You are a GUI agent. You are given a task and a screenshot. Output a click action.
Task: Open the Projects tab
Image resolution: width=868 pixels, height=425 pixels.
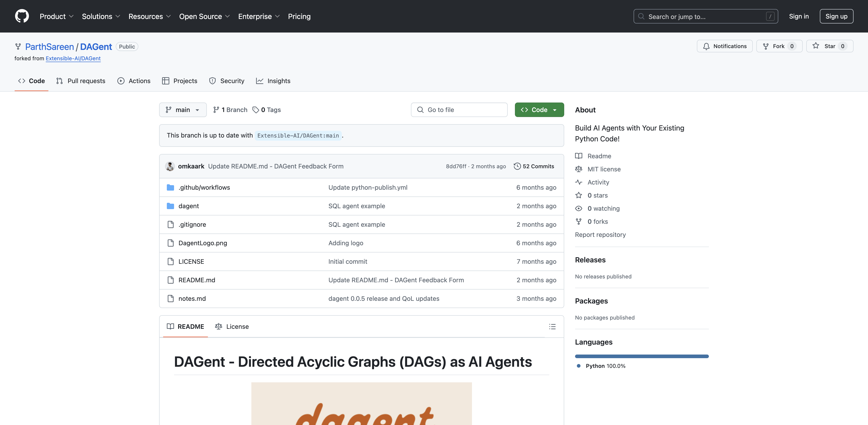pos(180,81)
